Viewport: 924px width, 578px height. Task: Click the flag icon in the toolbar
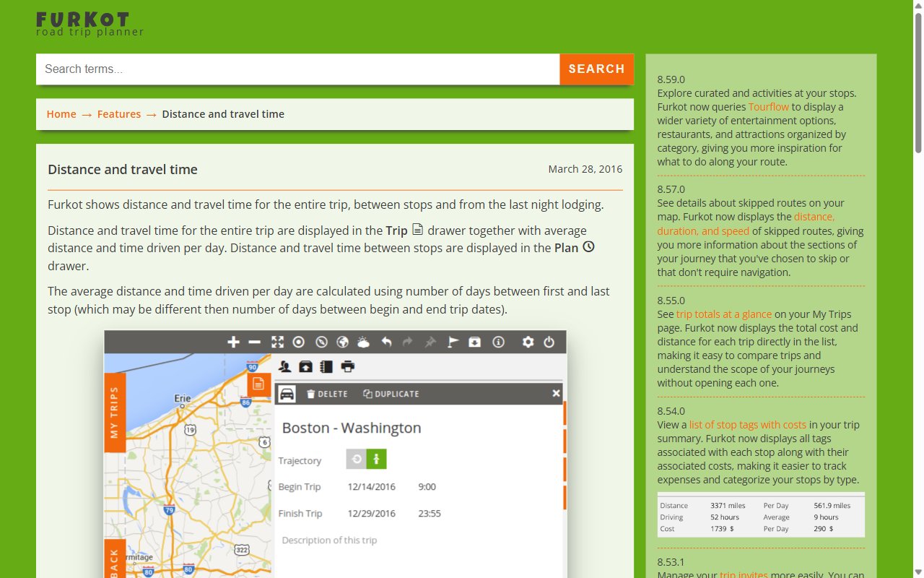coord(453,342)
